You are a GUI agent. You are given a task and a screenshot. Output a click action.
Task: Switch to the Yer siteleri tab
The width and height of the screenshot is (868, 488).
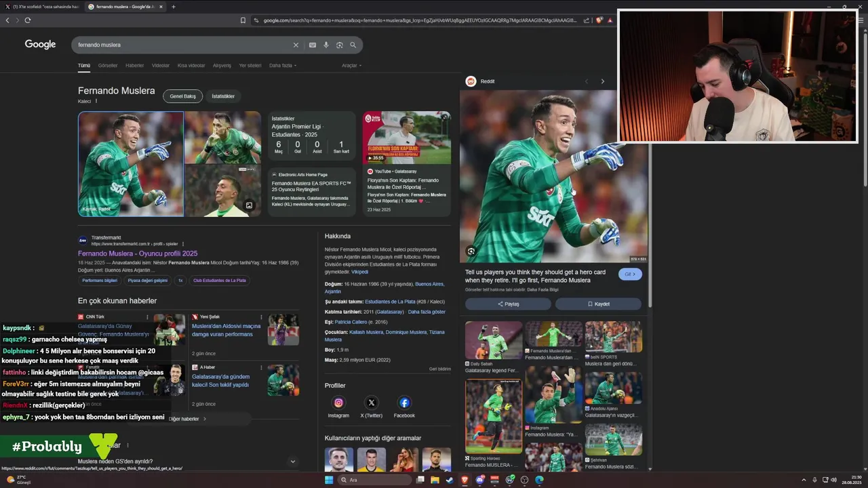[x=250, y=66]
